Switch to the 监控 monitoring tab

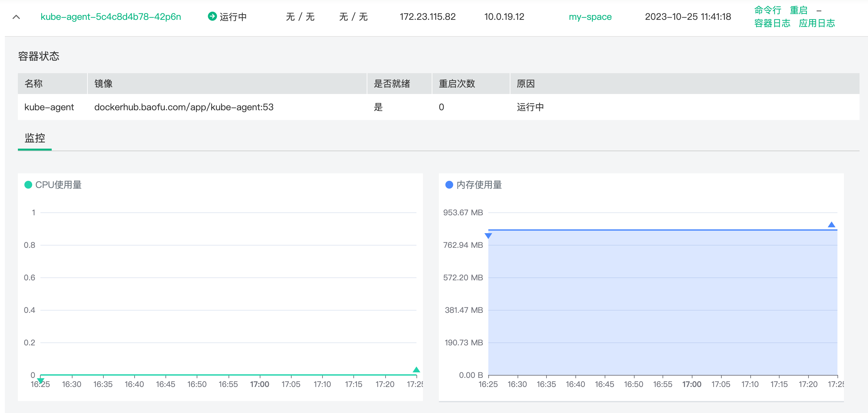click(35, 138)
